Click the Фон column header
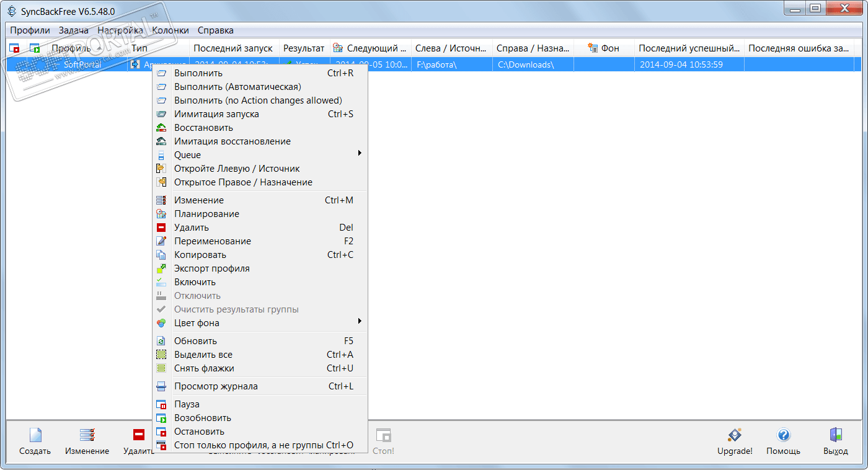The height and width of the screenshot is (470, 868). (x=604, y=48)
